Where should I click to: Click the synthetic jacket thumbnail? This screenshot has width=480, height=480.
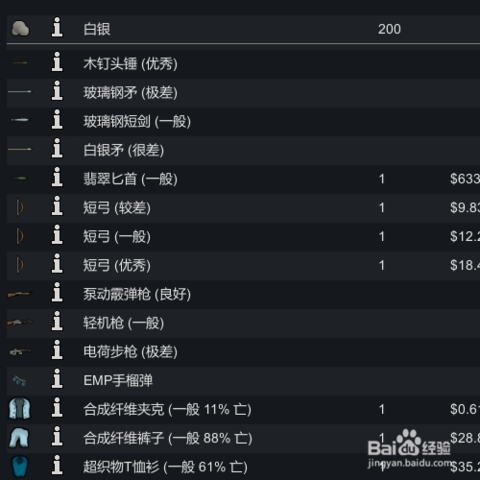point(19,408)
